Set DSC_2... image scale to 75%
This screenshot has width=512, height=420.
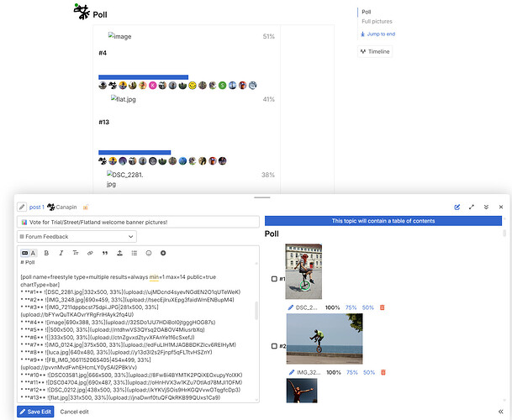(351, 307)
